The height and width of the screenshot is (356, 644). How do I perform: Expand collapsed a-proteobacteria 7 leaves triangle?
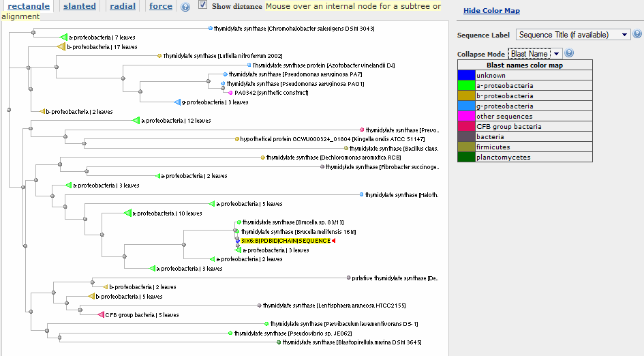click(63, 38)
